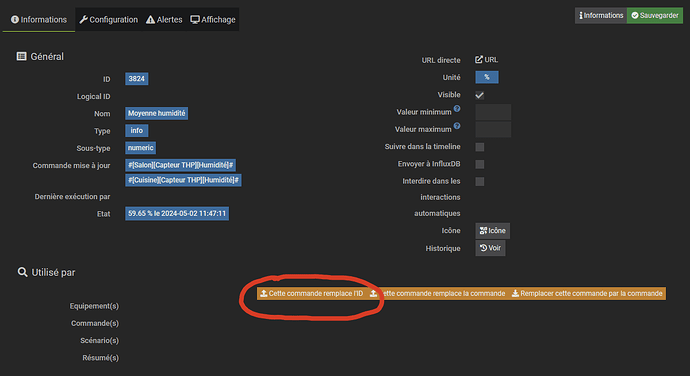Switch to the Configuration tab
The image size is (690, 376).
click(108, 20)
